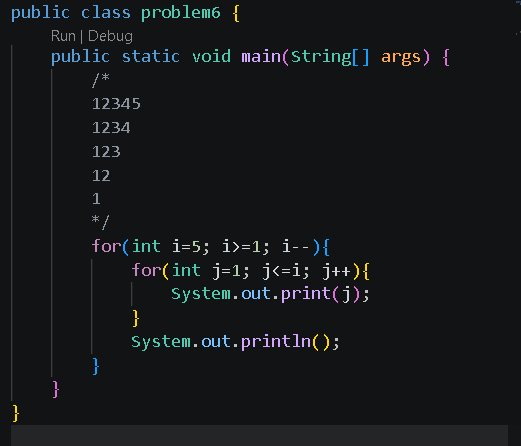Image resolution: width=521 pixels, height=446 pixels.
Task: Click the comment closing marker */
Action: [101, 222]
